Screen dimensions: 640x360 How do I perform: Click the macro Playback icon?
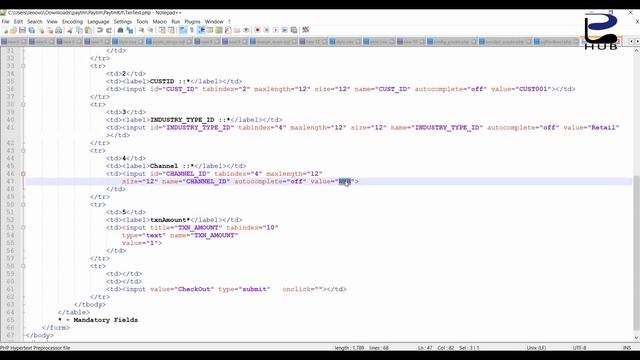click(x=276, y=30)
